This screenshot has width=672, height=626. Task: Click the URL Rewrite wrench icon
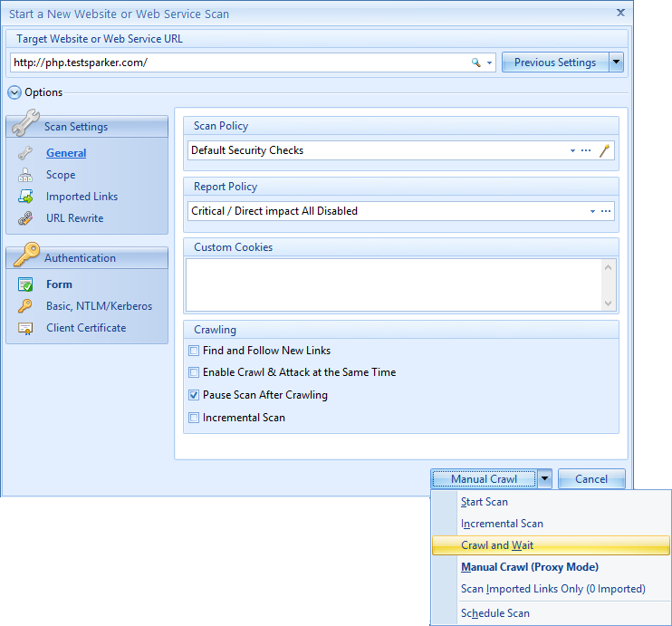[x=25, y=218]
